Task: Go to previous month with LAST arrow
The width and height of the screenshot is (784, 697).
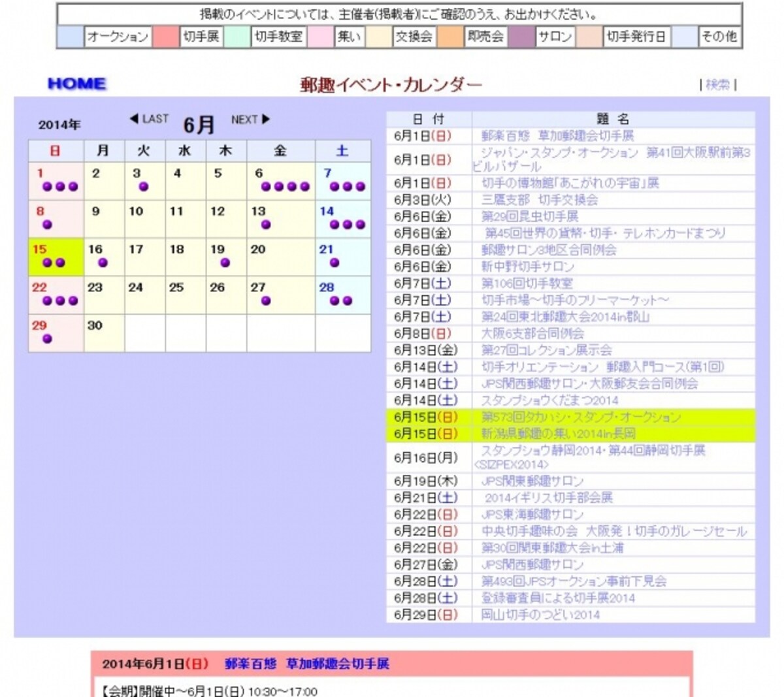Action: click(x=149, y=119)
